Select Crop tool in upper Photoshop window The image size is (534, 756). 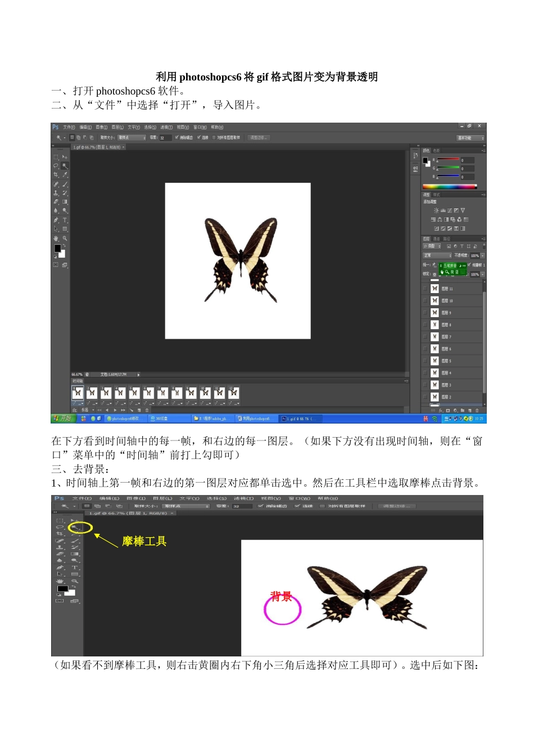tap(56, 174)
